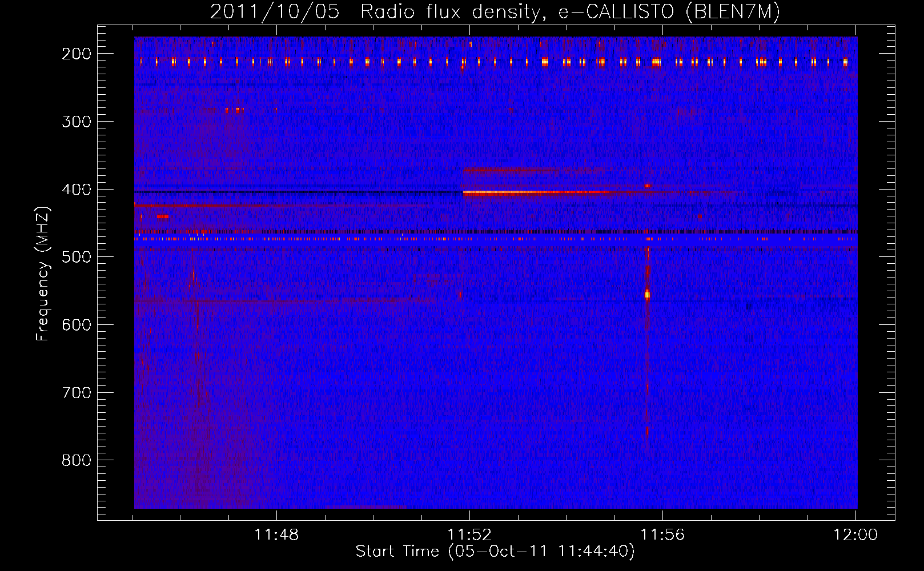This screenshot has width=924, height=571.
Task: Click the 'Frequency (MHZ)' vertical axis label
Action: click(x=43, y=274)
